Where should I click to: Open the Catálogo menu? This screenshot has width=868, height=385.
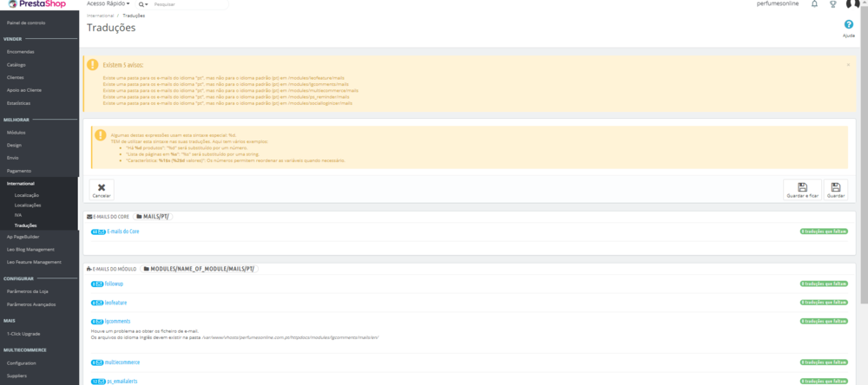[x=16, y=65]
